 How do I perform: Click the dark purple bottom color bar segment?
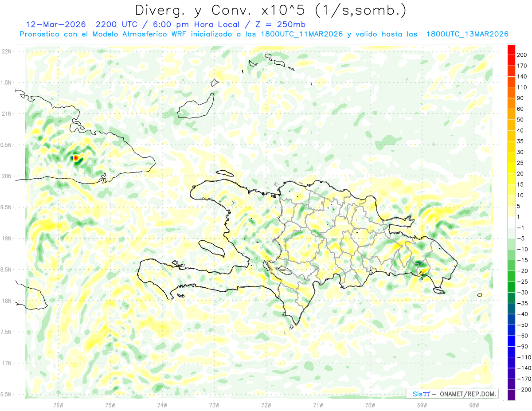512,395
